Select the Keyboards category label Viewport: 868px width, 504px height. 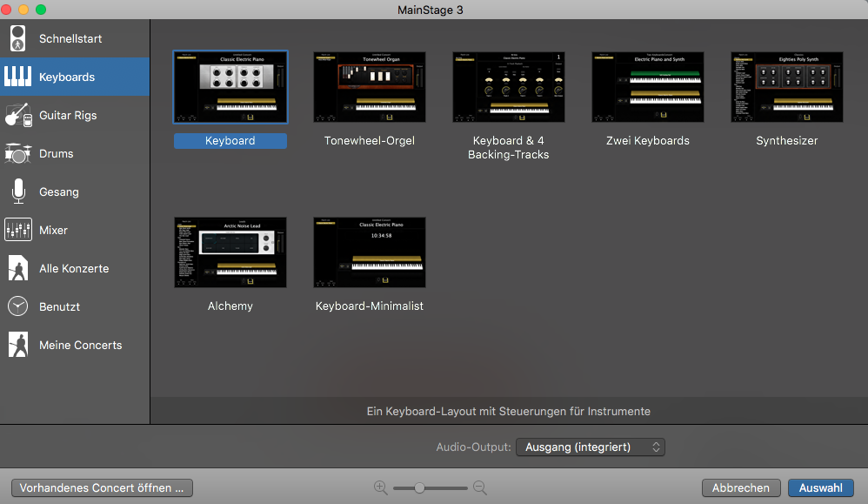pos(67,77)
